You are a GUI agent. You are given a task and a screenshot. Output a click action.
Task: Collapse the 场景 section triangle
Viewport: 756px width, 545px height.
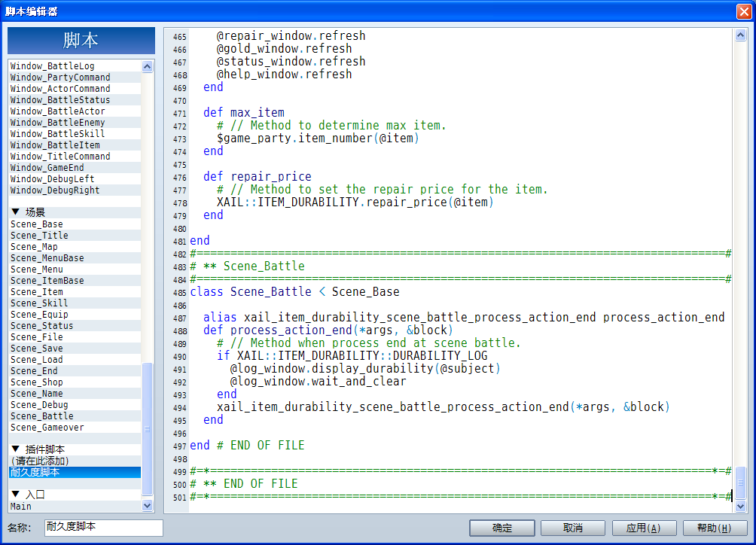click(15, 212)
